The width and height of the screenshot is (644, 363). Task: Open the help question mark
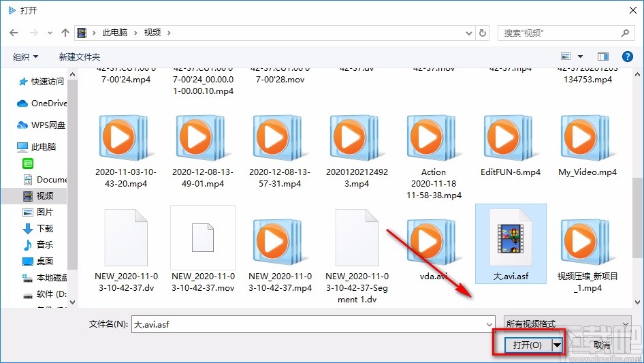click(x=627, y=57)
